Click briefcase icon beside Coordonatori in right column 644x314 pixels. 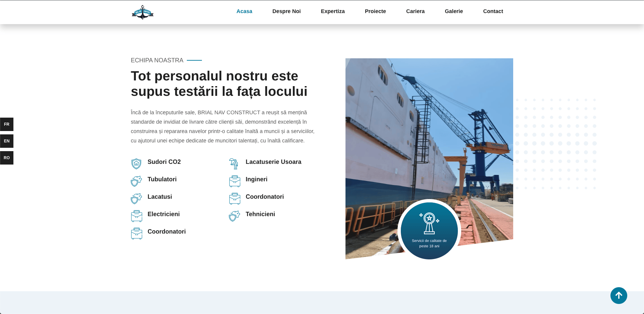click(x=235, y=199)
